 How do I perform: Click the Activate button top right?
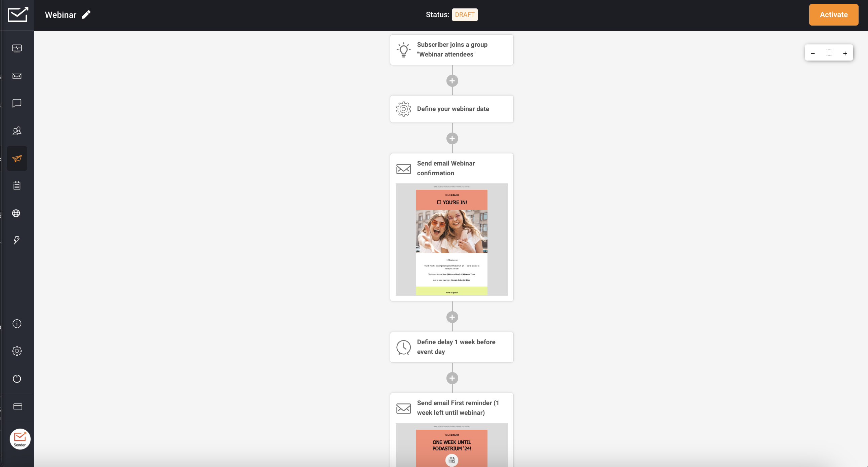pos(834,14)
